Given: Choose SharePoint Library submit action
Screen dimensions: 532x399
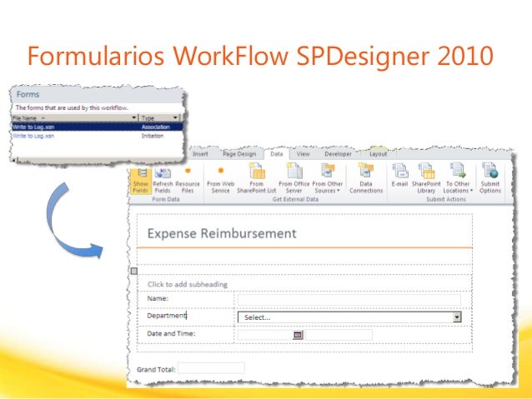Looking at the screenshot, I should click(426, 178).
